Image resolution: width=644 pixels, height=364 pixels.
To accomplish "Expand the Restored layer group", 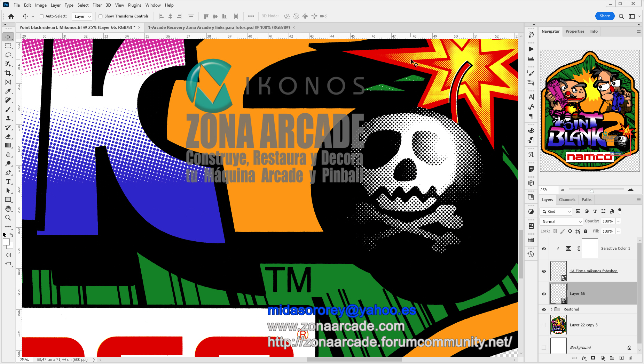I will click(x=552, y=309).
